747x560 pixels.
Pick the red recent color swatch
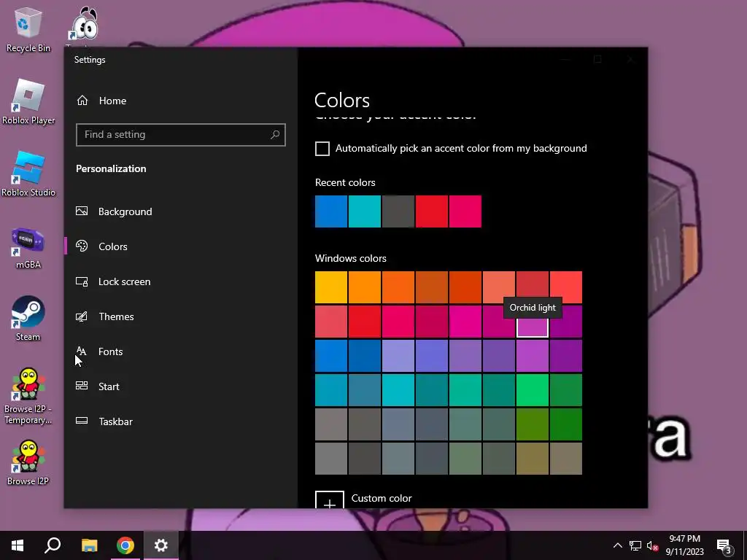pyautogui.click(x=432, y=211)
